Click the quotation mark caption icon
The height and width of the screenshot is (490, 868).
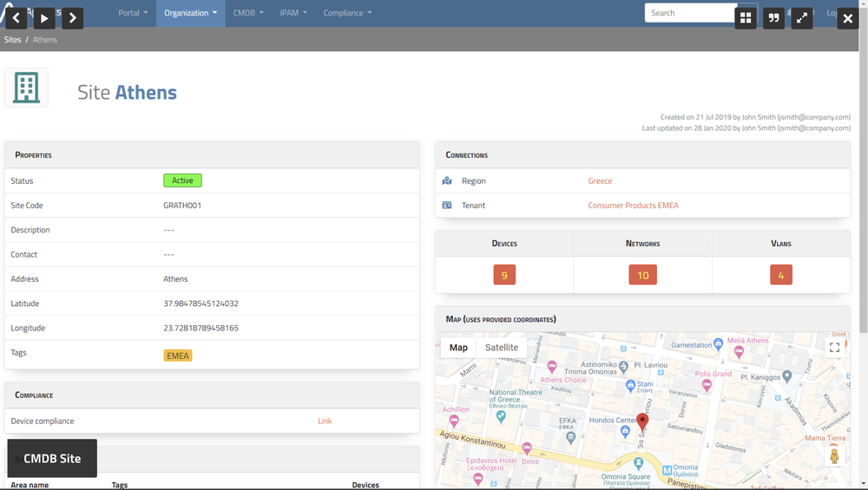(x=773, y=17)
